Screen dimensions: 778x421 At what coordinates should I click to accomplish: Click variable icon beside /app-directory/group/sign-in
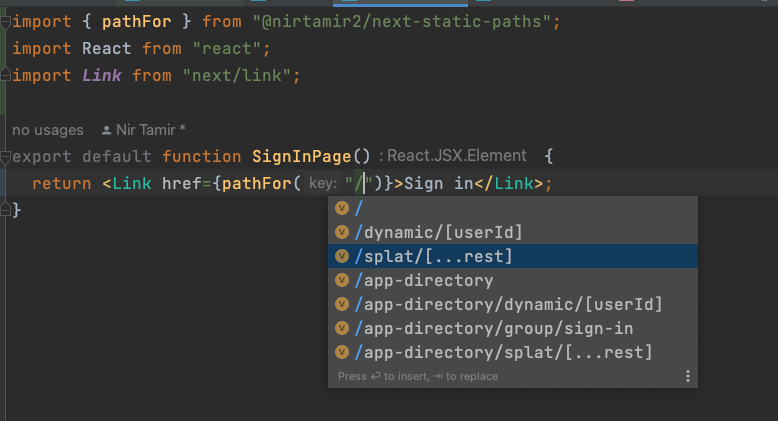pos(342,328)
